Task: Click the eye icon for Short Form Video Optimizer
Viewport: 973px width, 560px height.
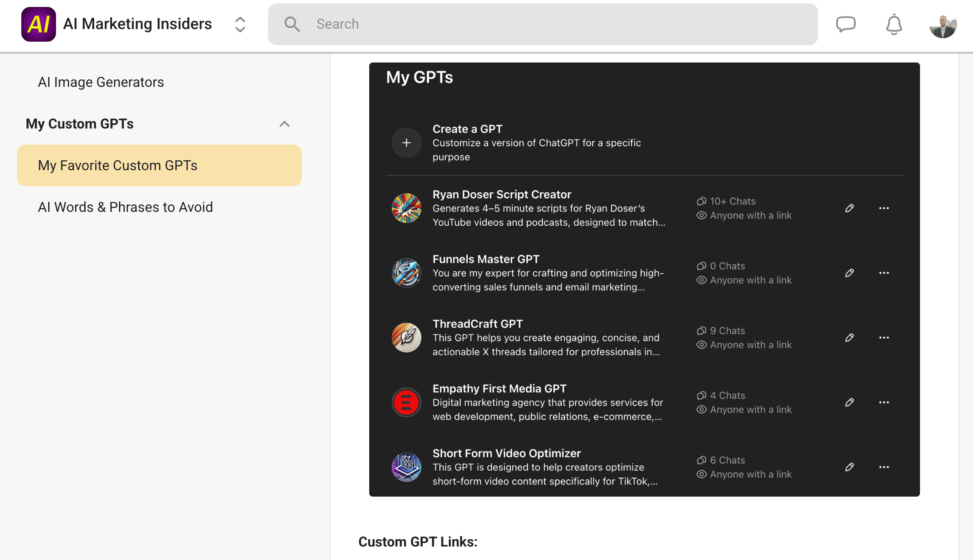Action: (702, 474)
